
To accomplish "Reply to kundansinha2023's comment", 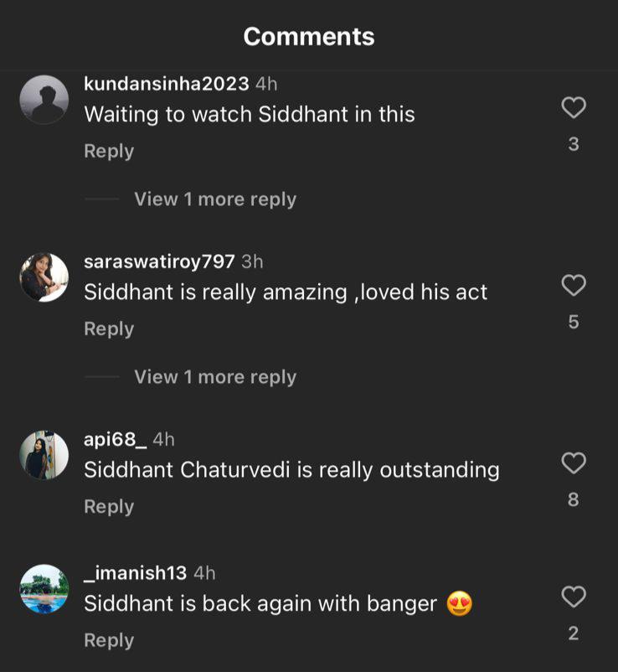I will point(109,152).
